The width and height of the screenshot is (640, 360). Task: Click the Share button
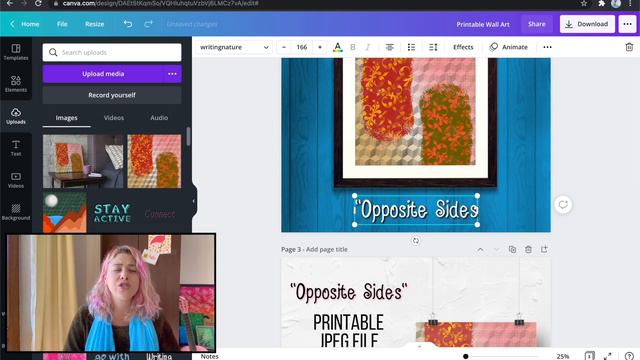pyautogui.click(x=537, y=24)
